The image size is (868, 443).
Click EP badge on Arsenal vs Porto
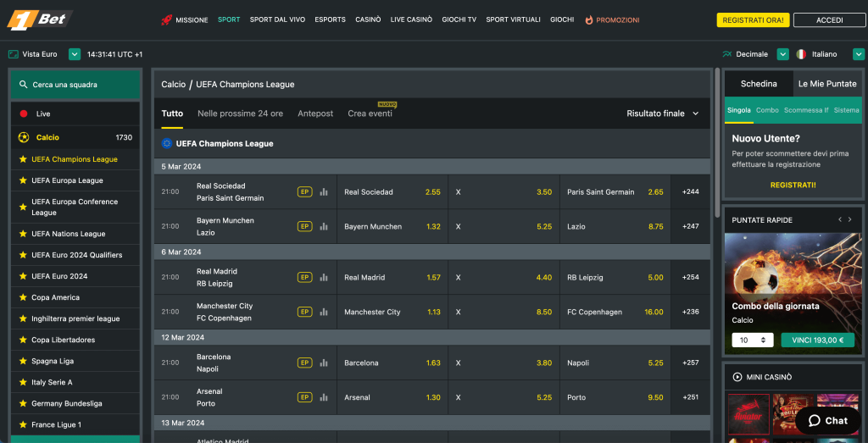coord(305,397)
